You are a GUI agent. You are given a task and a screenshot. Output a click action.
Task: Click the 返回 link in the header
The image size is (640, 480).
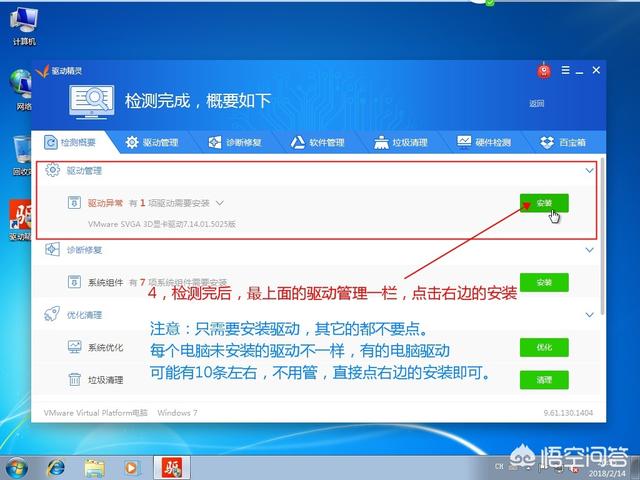[x=537, y=104]
